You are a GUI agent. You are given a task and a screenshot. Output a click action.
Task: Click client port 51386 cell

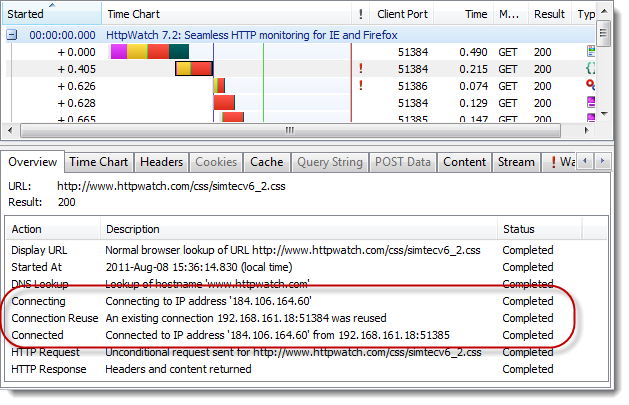pos(413,86)
